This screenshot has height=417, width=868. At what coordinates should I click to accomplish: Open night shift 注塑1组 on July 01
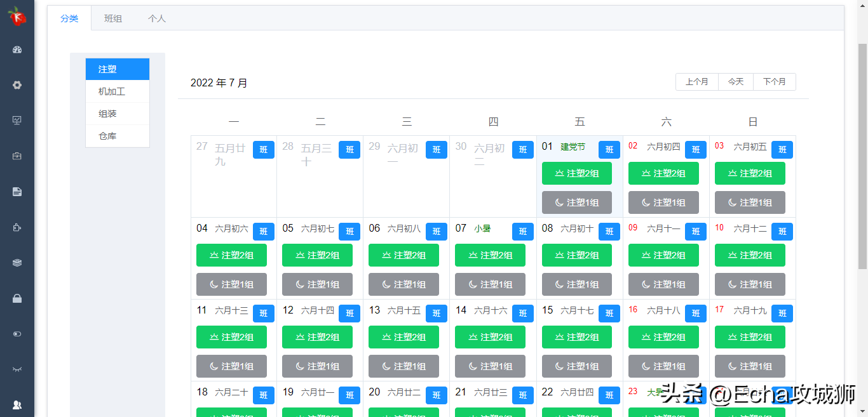(x=577, y=202)
